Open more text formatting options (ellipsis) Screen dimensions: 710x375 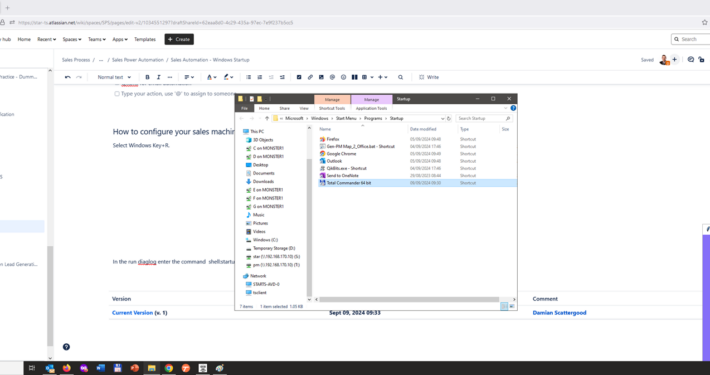[170, 77]
